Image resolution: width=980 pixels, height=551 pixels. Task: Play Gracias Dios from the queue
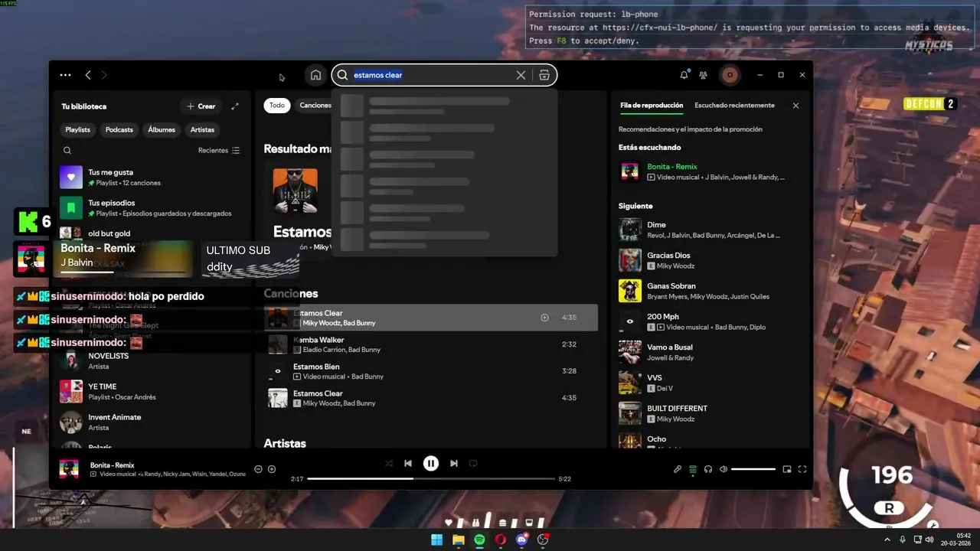tap(708, 260)
